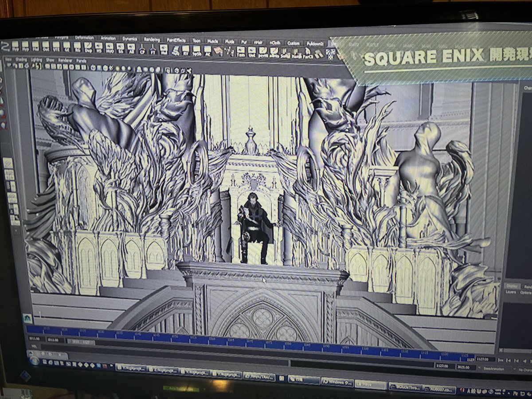532x399 pixels.
Task: Switch to the Animation shelf tab
Action: 109,38
